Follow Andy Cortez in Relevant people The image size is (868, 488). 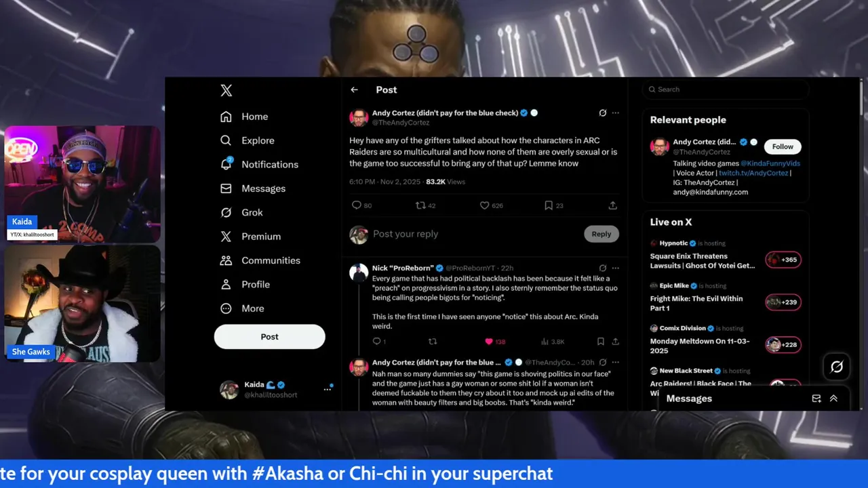783,146
